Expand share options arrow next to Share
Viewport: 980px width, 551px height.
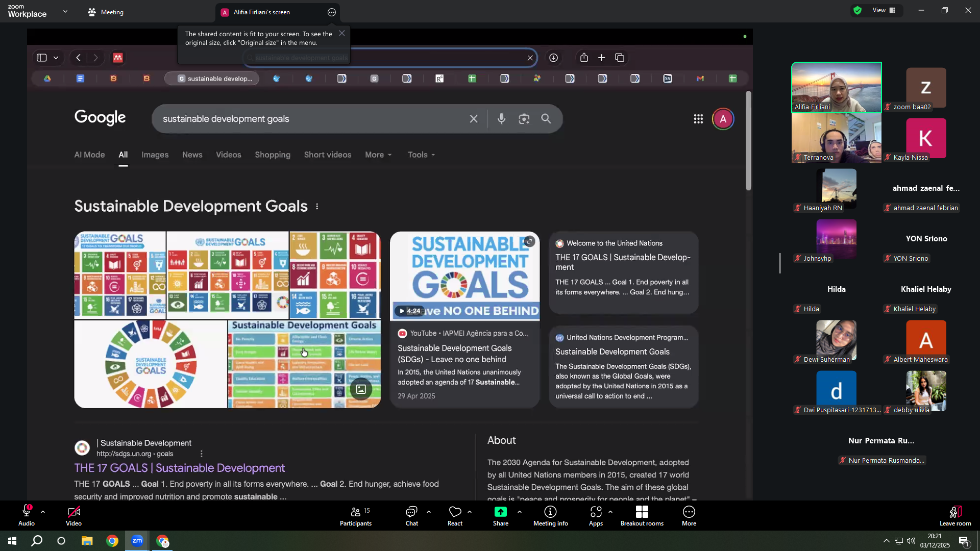519,512
